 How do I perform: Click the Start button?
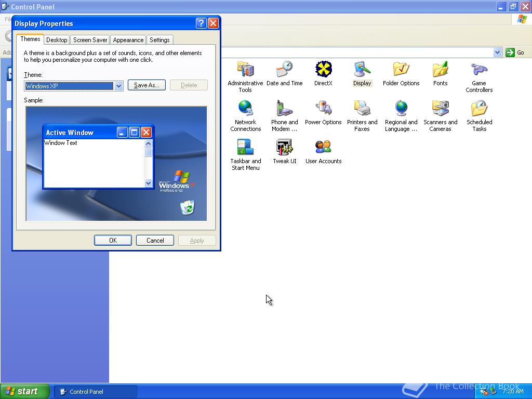pos(24,391)
